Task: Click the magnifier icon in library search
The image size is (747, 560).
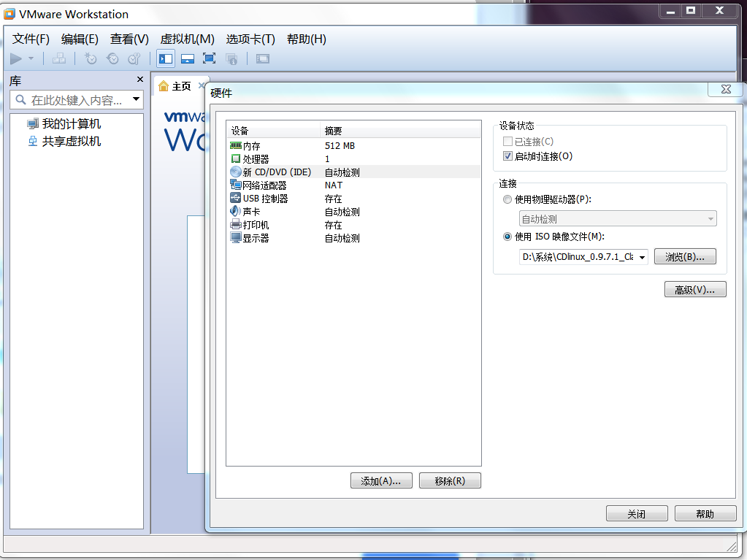Action: [x=20, y=100]
